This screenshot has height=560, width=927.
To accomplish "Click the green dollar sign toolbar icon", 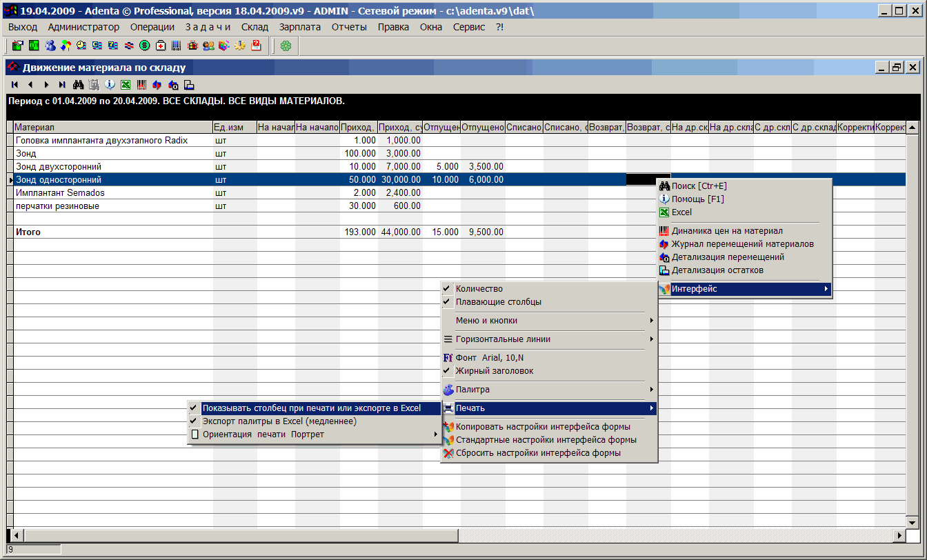I will click(145, 46).
